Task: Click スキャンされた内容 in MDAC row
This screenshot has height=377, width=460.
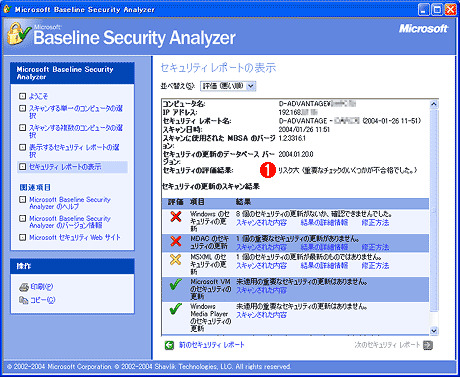Action: (x=261, y=247)
